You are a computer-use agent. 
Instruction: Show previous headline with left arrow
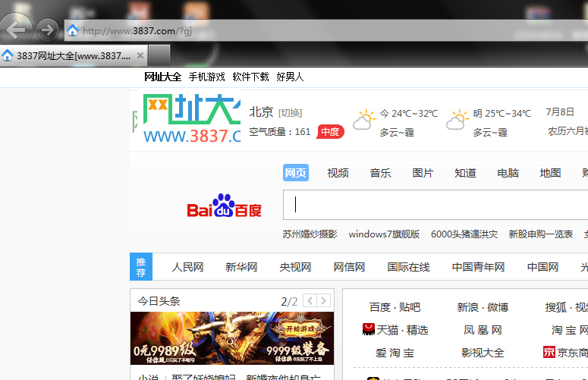(310, 300)
